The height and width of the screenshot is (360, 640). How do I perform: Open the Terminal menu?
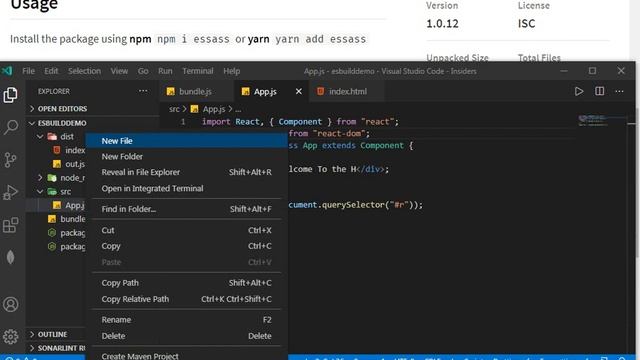point(198,71)
